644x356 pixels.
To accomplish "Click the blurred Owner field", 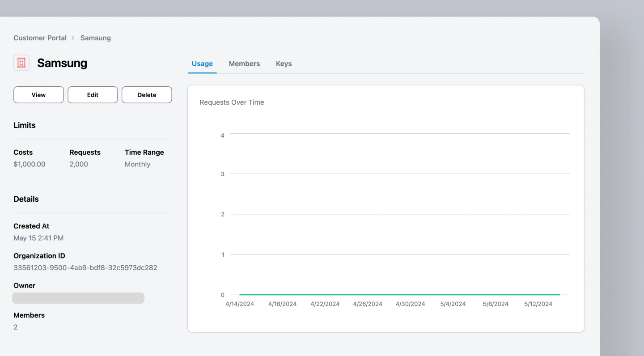I will (x=78, y=298).
